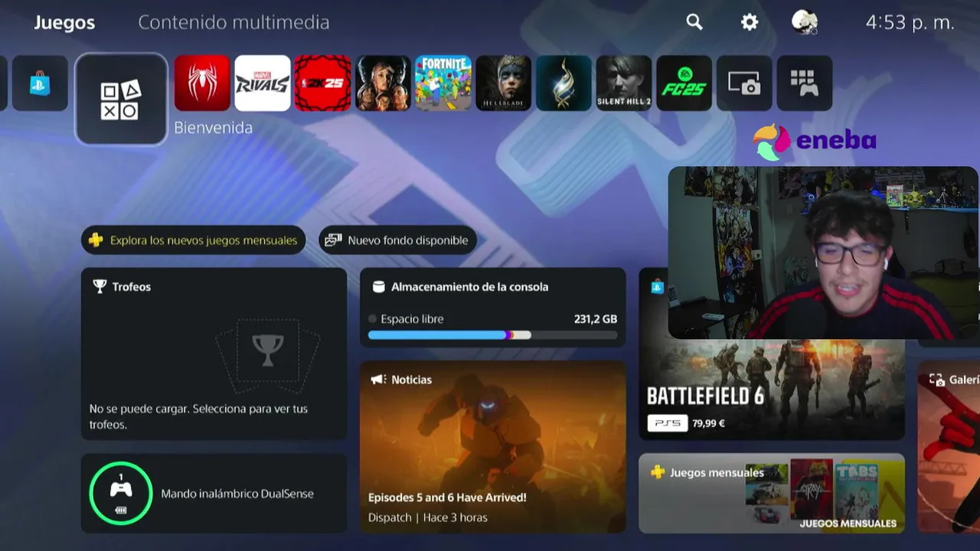This screenshot has height=551, width=980.
Task: Click the Episodes 5 and 6 Have Arrived headline
Action: tap(447, 497)
